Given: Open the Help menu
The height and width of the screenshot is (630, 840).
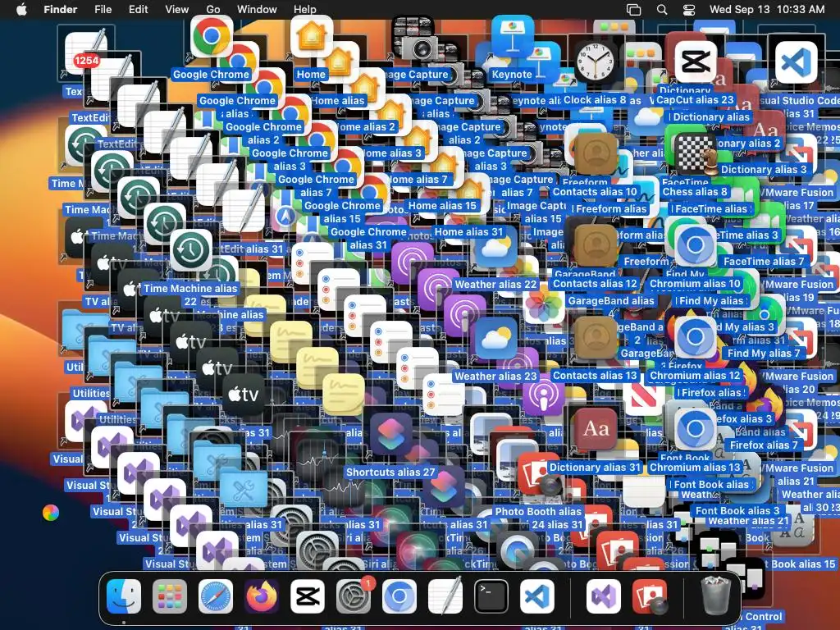Looking at the screenshot, I should (x=305, y=9).
